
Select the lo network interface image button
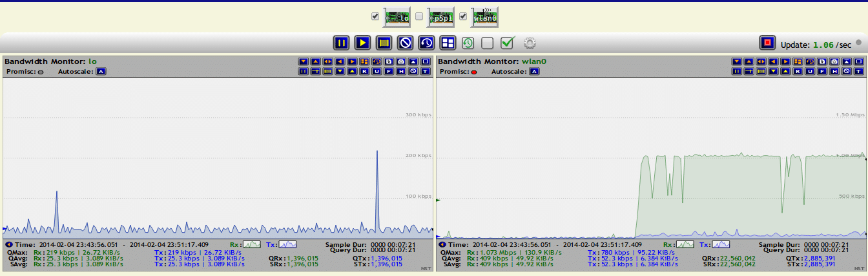click(398, 17)
